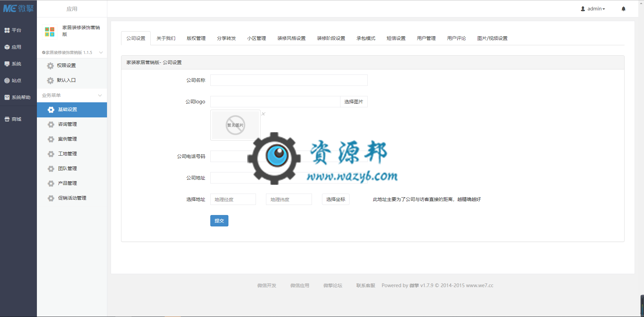Viewport: 644px width, 317px height.
Task: Switch to the 公司设置 tab
Action: tap(136, 38)
